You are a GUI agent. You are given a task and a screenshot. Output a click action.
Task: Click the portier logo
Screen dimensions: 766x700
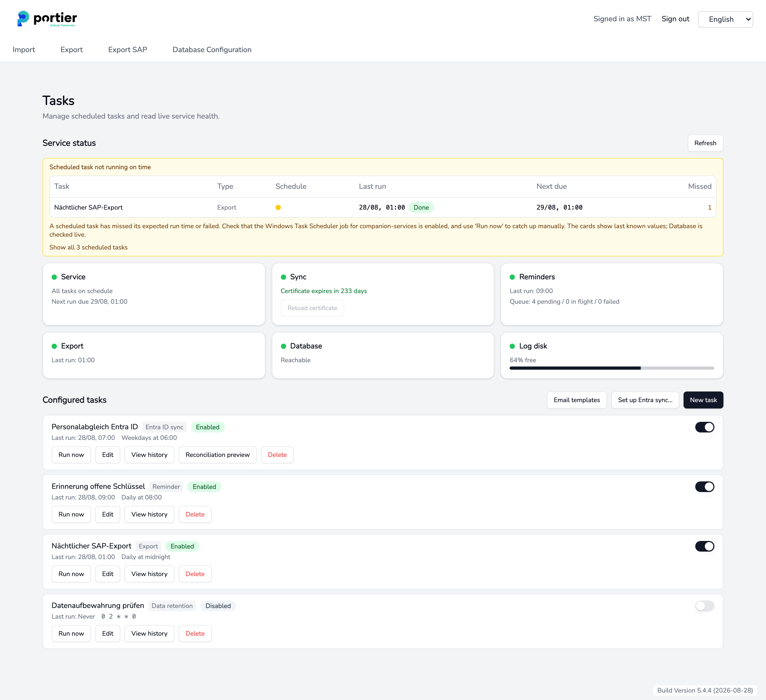click(x=47, y=19)
